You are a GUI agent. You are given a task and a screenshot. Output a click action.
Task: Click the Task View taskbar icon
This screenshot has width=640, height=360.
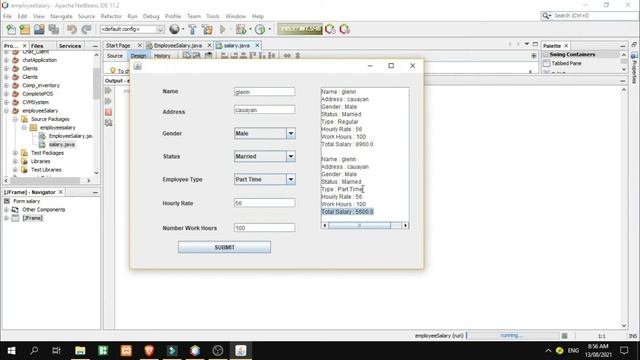click(56, 351)
